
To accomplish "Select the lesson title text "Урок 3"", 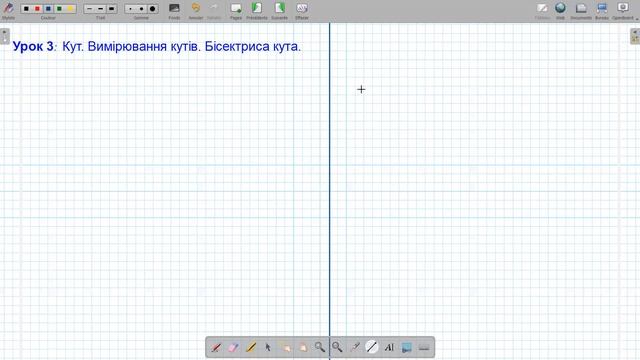I will [x=33, y=47].
